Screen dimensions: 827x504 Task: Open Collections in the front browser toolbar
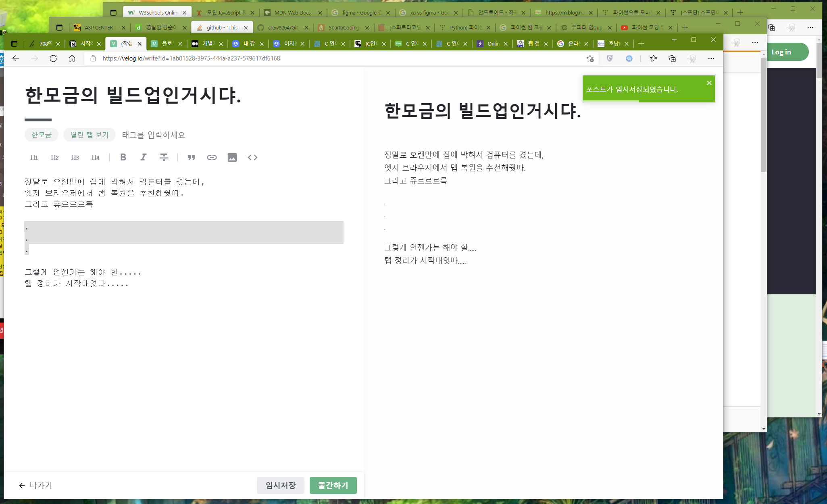tap(672, 58)
